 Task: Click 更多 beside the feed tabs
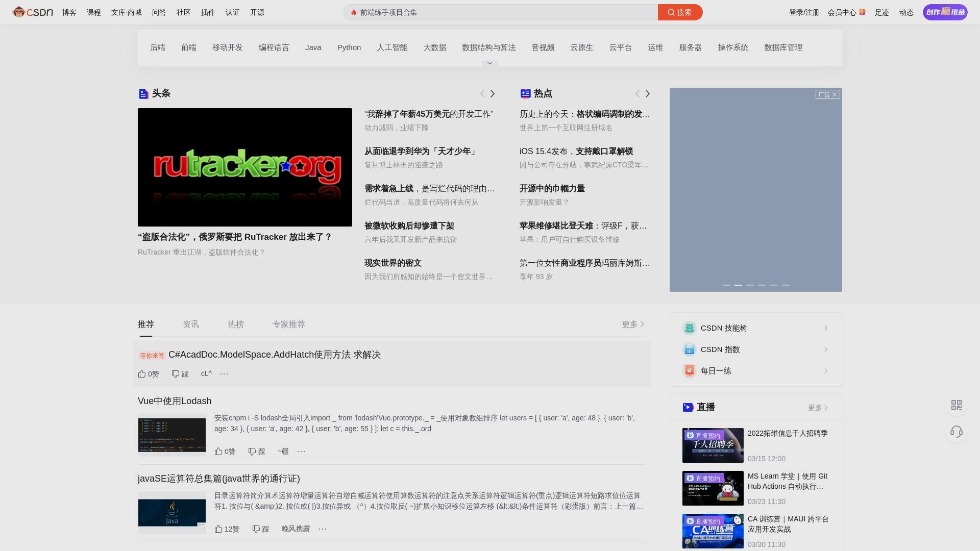point(633,324)
